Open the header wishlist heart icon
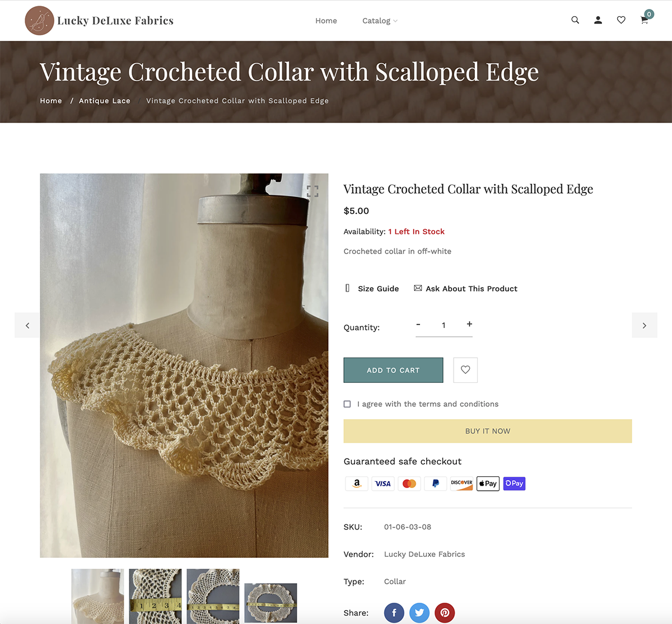 click(621, 20)
